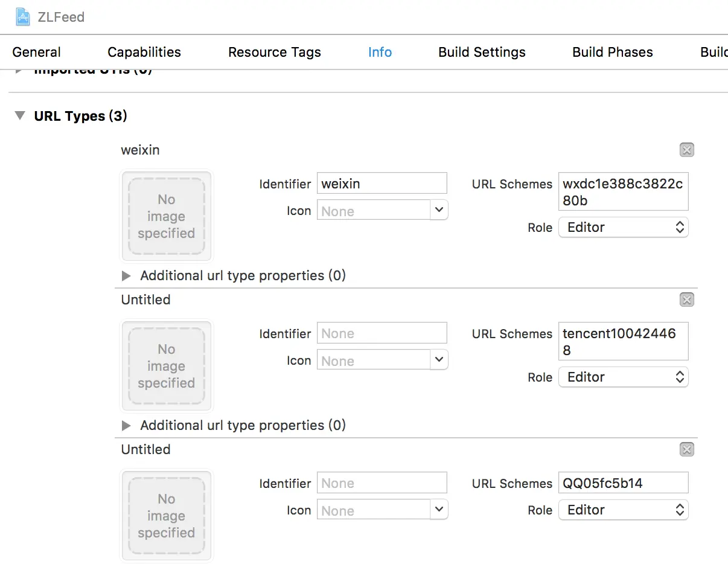Remove the weixin URL type entry
Screen dimensions: 728x564
(686, 150)
